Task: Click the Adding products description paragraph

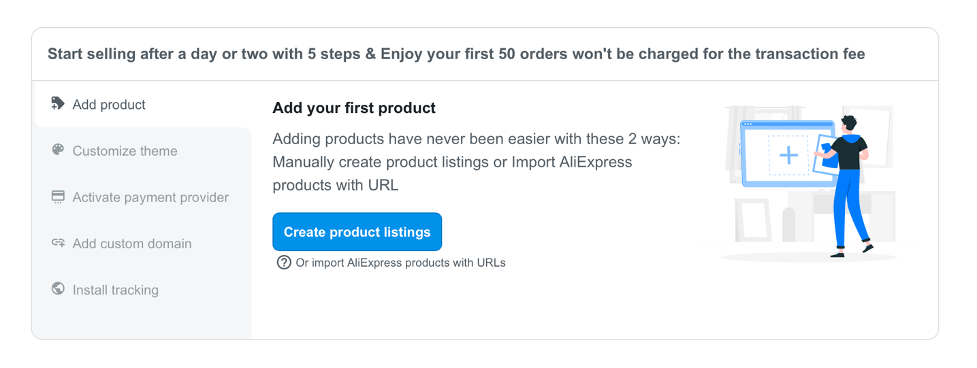Action: pos(477,162)
